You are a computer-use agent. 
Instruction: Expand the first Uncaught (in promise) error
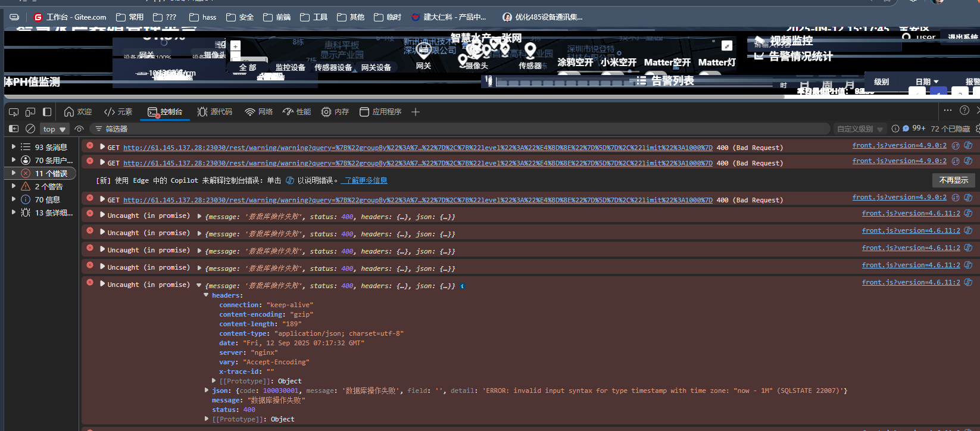(102, 214)
